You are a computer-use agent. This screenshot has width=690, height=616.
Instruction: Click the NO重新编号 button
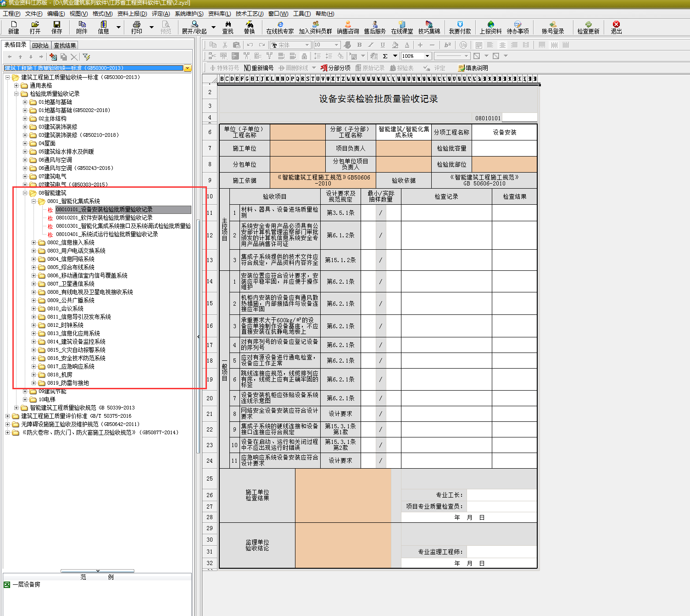pyautogui.click(x=259, y=68)
